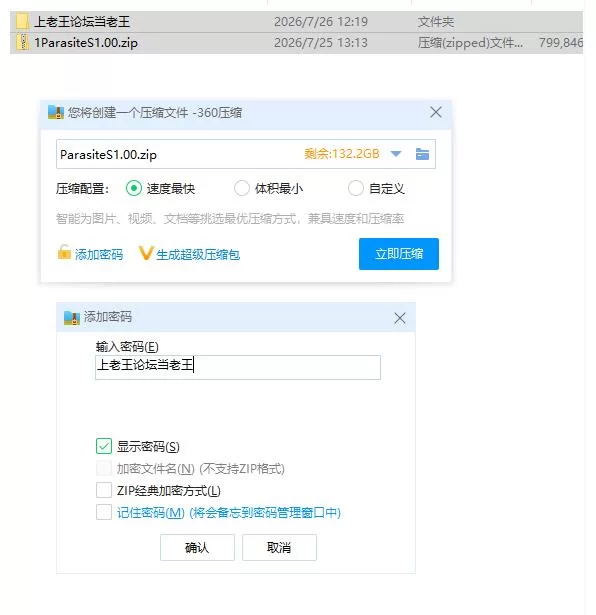596x615 pixels.
Task: Click the 360压缩 icon in the create-archive title bar
Action: pos(56,112)
